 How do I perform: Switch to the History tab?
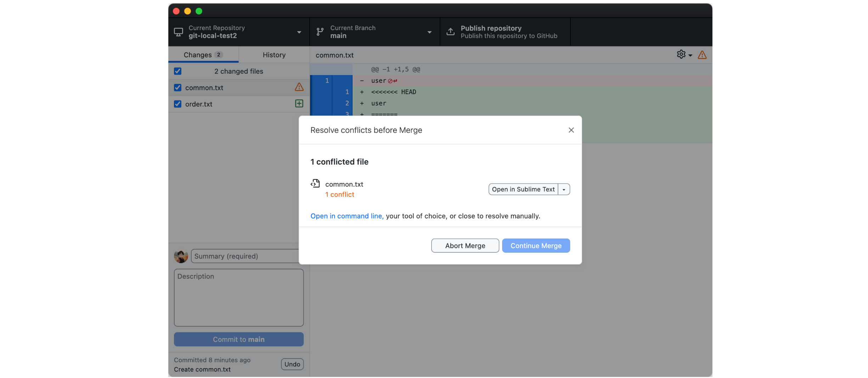click(274, 55)
